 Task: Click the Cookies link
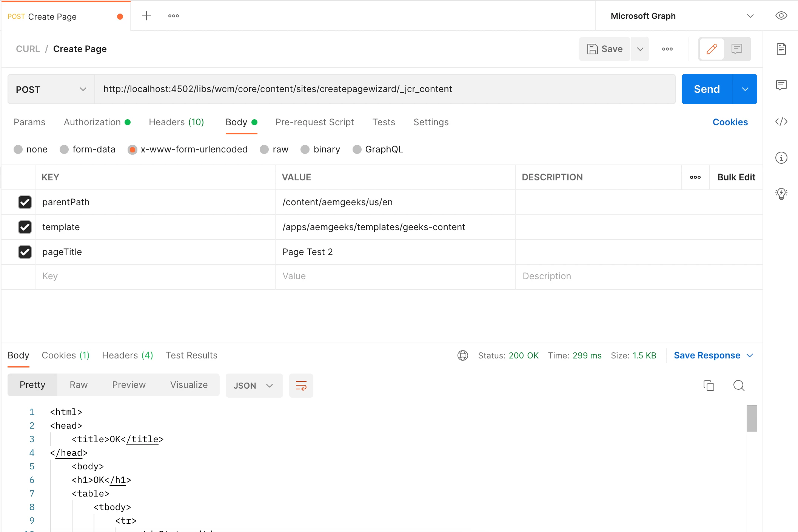pyautogui.click(x=730, y=122)
